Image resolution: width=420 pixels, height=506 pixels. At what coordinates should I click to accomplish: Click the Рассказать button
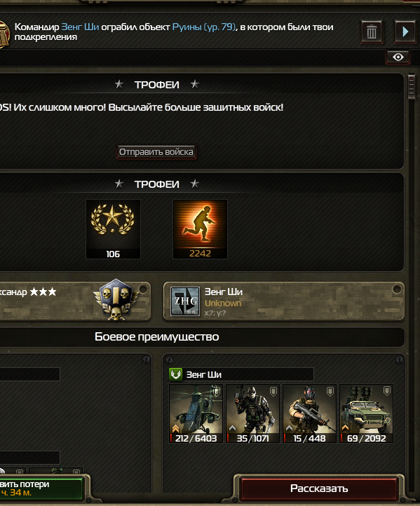click(319, 488)
